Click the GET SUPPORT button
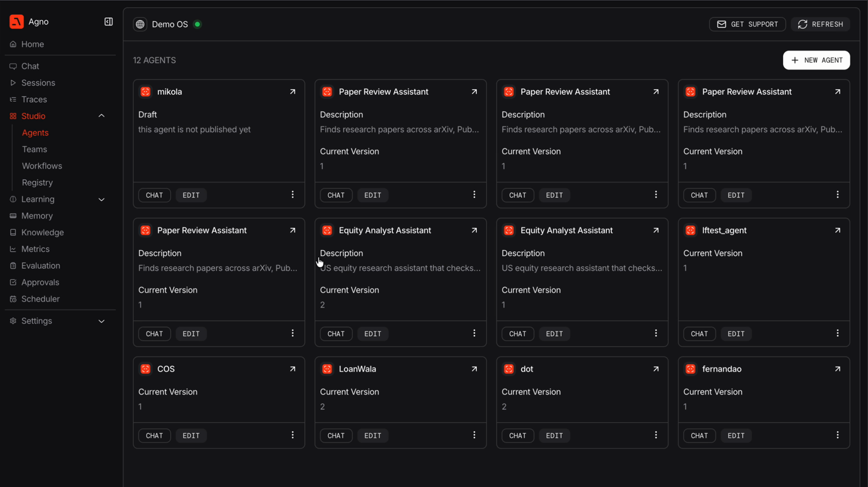 747,24
